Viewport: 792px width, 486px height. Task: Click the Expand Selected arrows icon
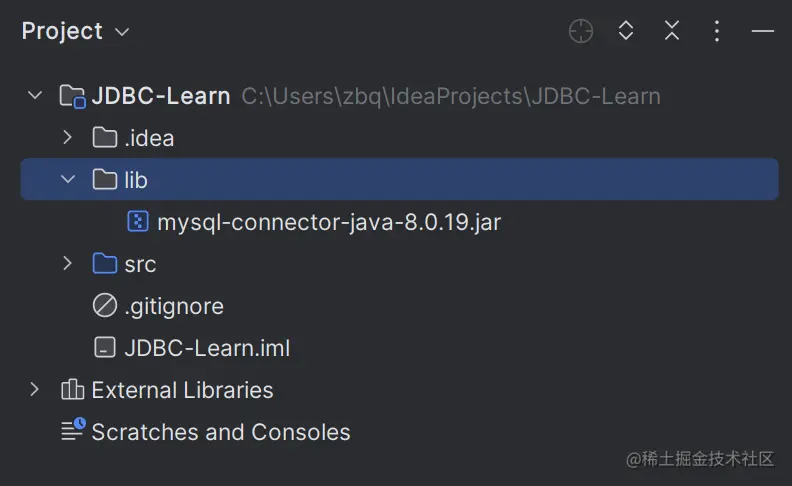tap(626, 31)
